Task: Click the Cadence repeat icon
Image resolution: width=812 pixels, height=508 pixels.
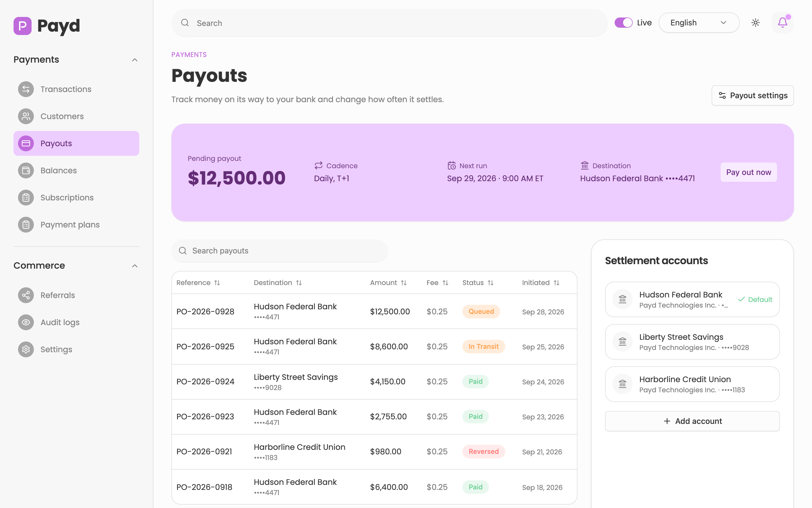Action: [318, 166]
